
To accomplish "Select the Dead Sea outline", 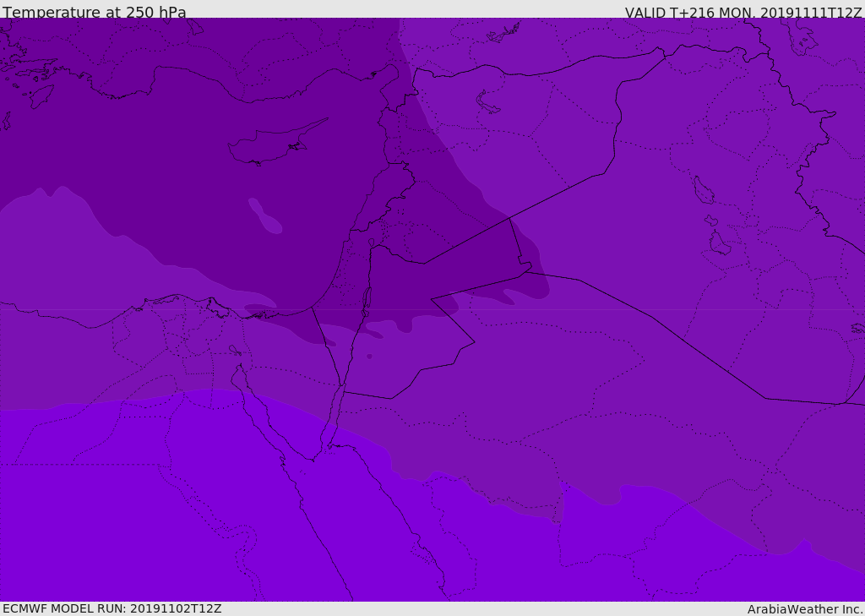I will coord(367,300).
